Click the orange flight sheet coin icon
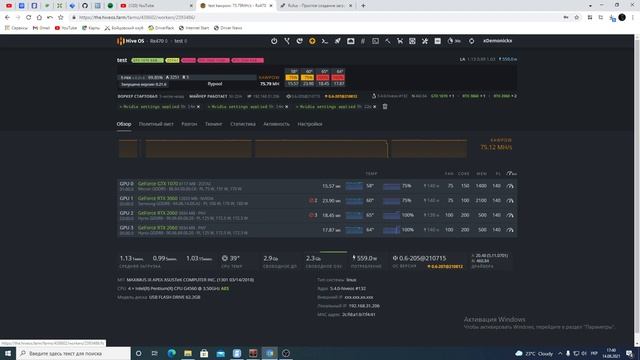Screen dimensions: 640x360 pyautogui.click(x=312, y=41)
